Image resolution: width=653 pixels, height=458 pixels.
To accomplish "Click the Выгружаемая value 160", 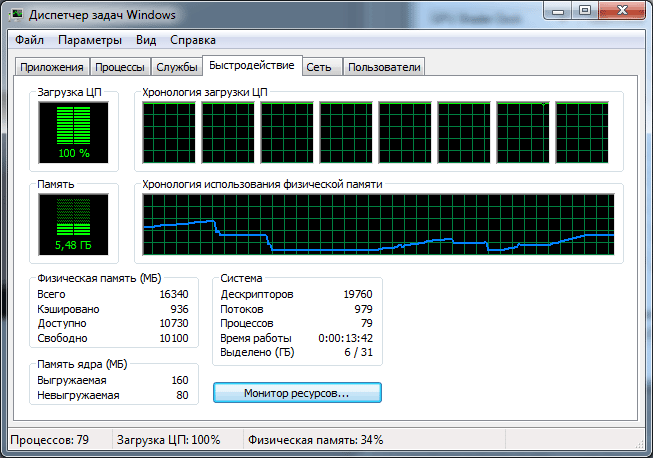I will click(x=180, y=380).
